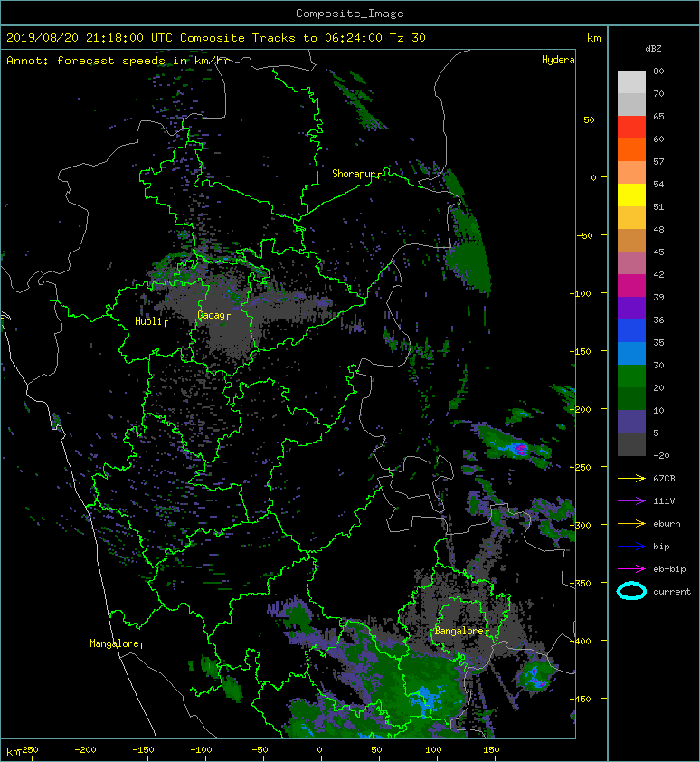Click the cyan 'current' ellipse legend symbol
700x762 pixels.
(x=631, y=591)
